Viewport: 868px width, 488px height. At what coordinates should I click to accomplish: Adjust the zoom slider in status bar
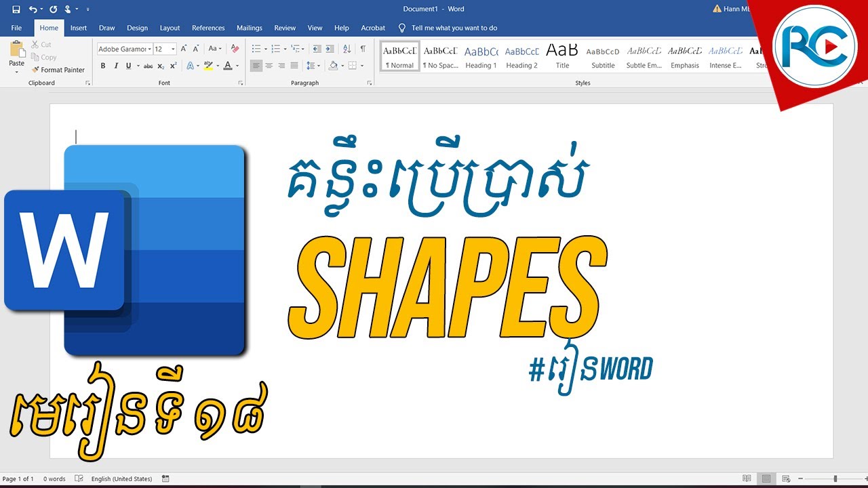835,479
